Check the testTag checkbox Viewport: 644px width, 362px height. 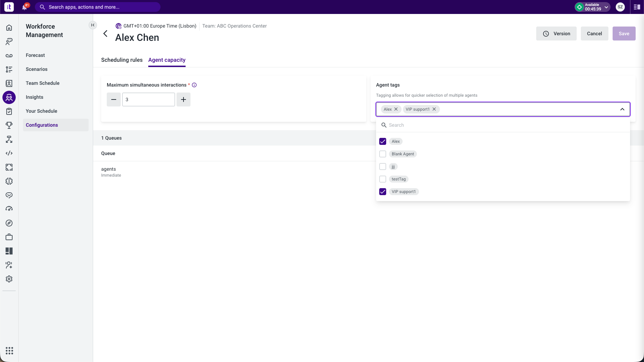(x=383, y=179)
